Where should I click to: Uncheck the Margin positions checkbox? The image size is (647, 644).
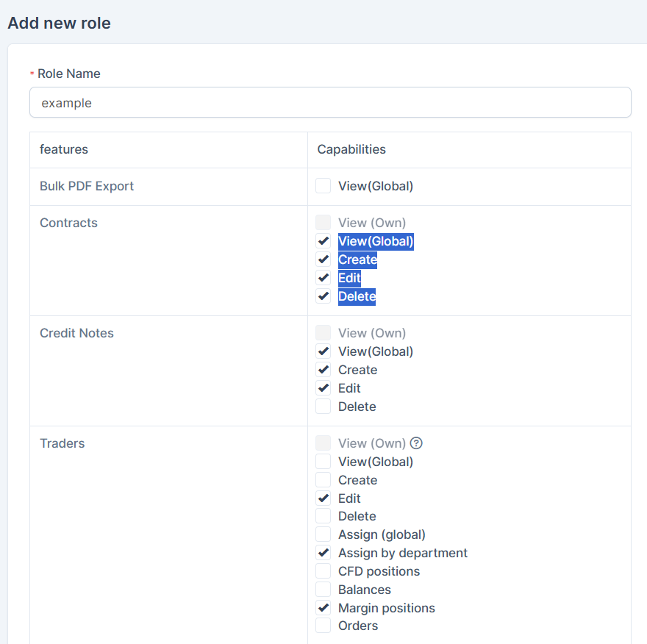pos(323,608)
